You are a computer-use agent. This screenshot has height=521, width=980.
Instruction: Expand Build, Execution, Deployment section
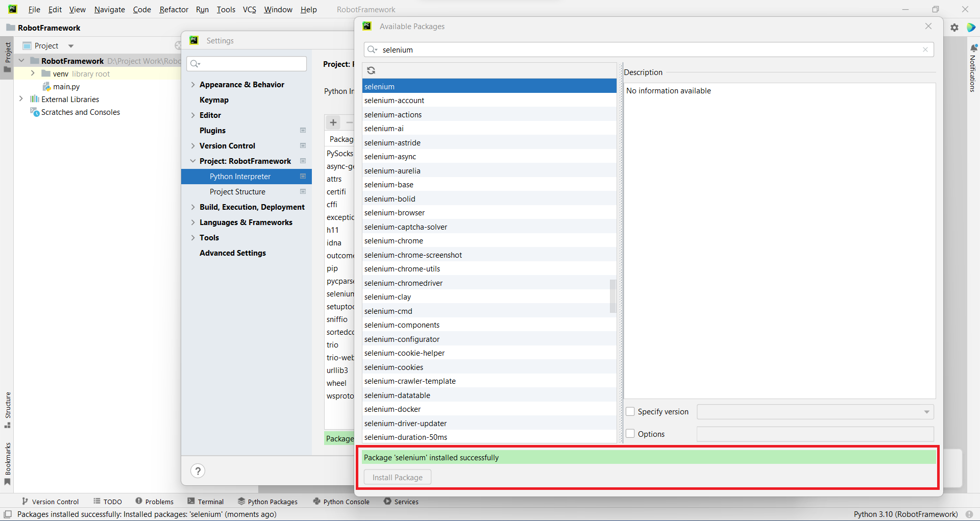pyautogui.click(x=193, y=207)
